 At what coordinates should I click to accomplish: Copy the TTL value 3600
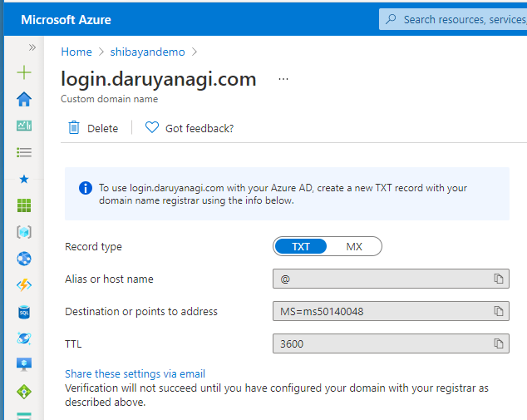pyautogui.click(x=499, y=343)
